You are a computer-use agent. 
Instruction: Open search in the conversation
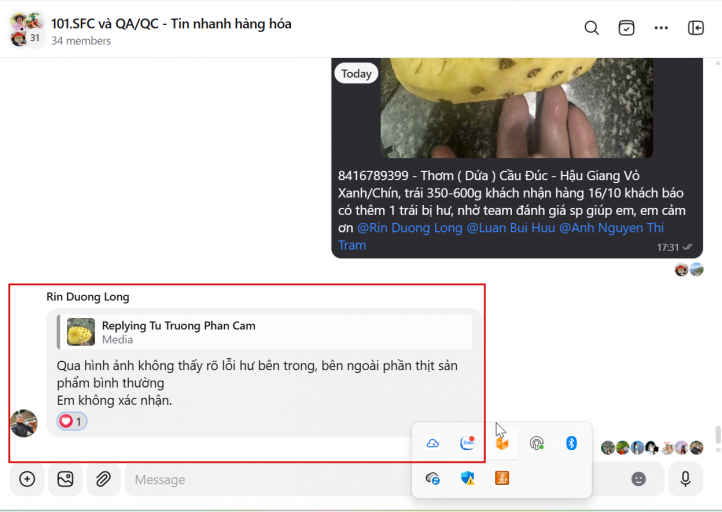tap(591, 28)
